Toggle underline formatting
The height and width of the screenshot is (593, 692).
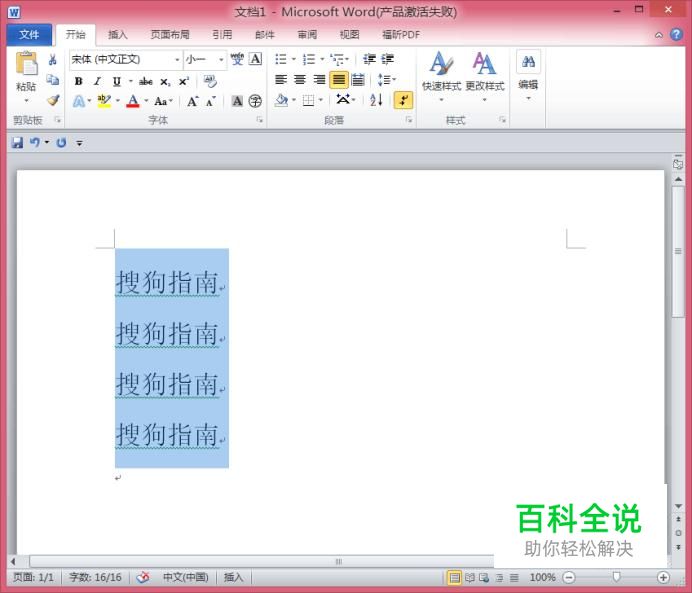117,81
